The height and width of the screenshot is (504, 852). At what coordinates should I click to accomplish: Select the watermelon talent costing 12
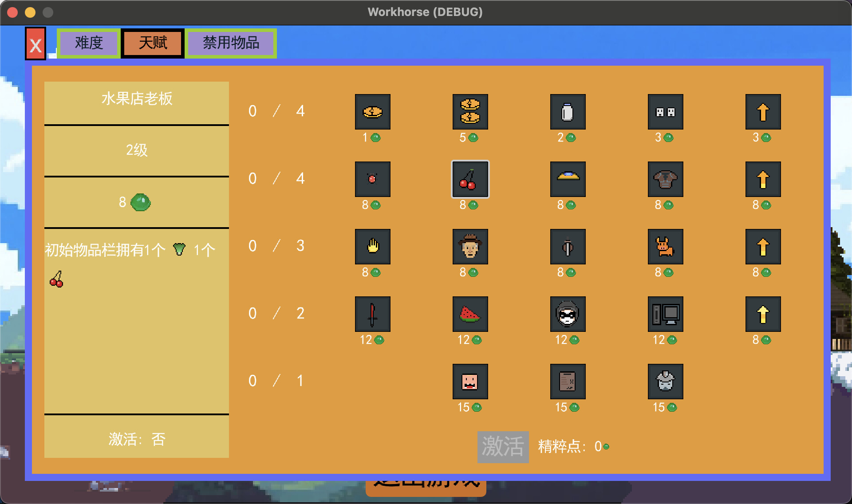(470, 314)
